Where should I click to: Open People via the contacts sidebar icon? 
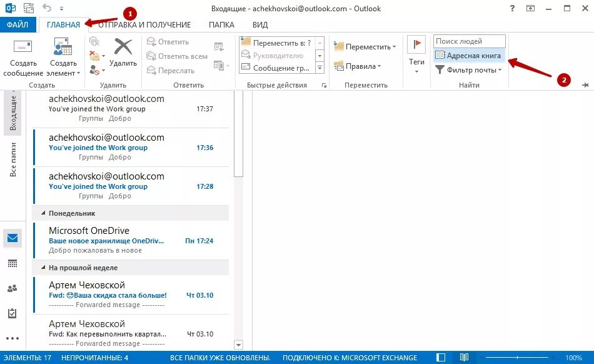coord(12,288)
